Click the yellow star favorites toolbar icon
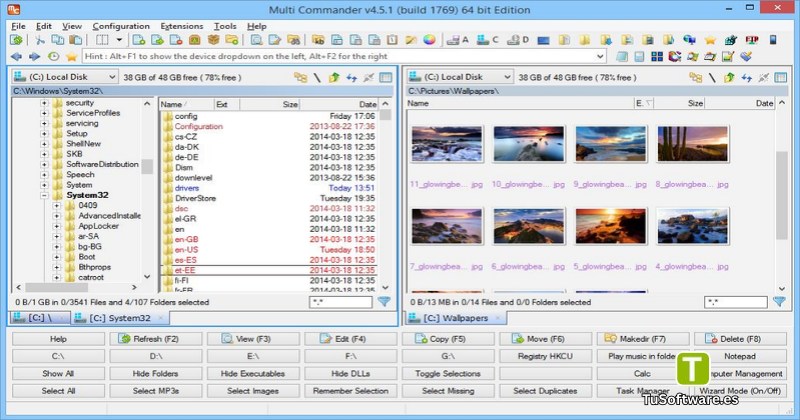Screen dimensions: 800x420 [x=710, y=40]
